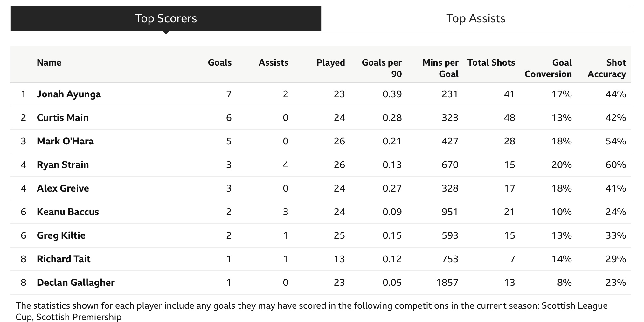Image resolution: width=644 pixels, height=322 pixels.
Task: Click the Greg Kiltie name
Action: (x=61, y=235)
